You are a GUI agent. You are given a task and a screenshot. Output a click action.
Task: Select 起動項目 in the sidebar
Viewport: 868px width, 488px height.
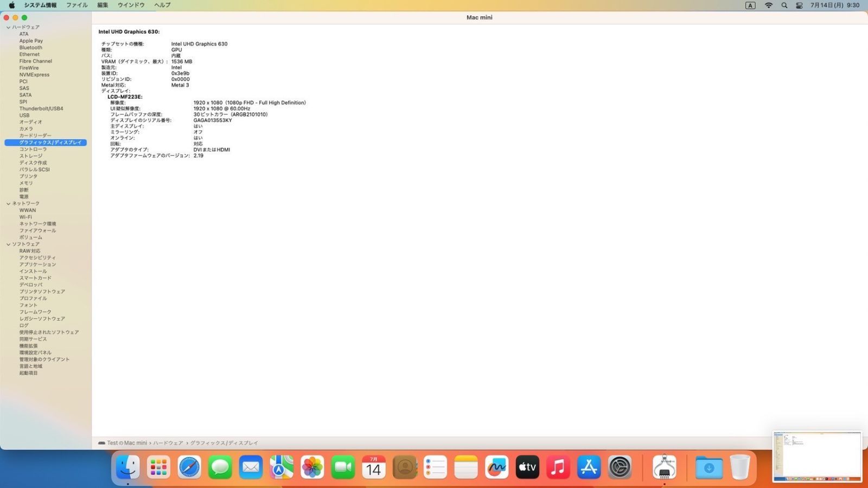point(28,373)
